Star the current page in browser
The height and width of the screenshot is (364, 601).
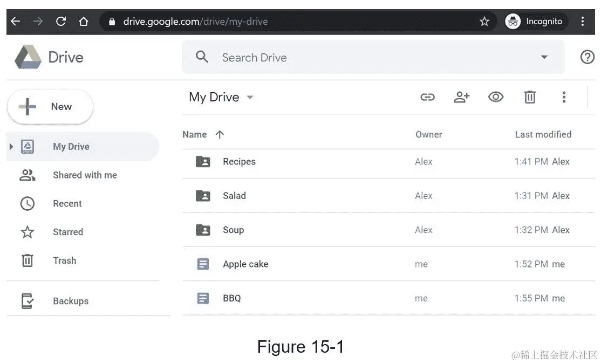coord(484,21)
